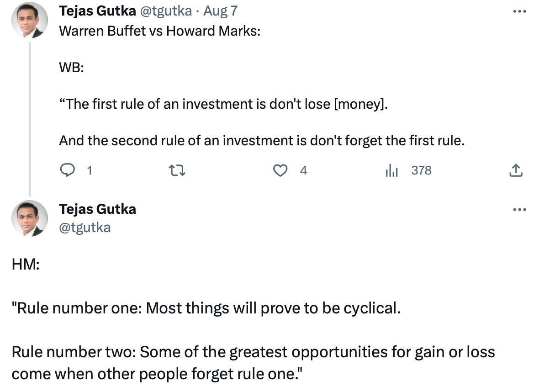Open more options on second tweet
The width and height of the screenshot is (539, 392).
click(x=519, y=209)
